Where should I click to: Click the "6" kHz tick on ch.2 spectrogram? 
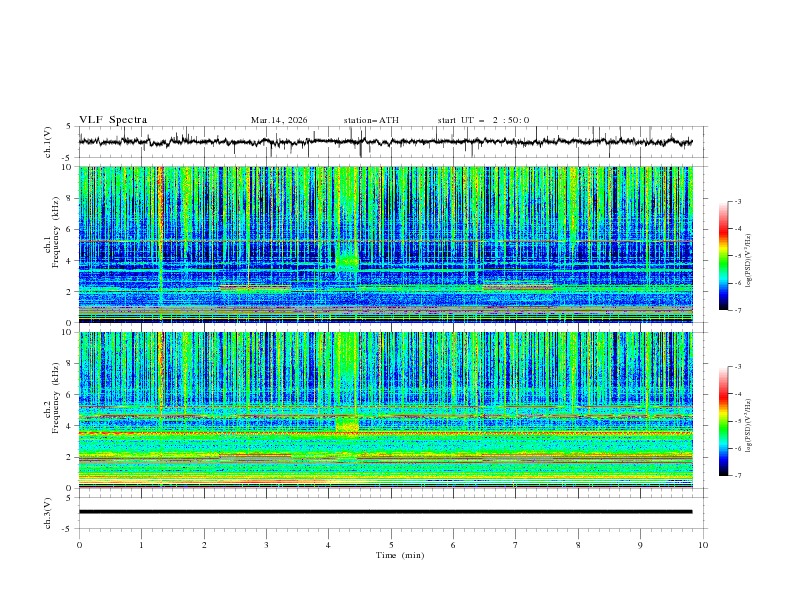click(70, 395)
